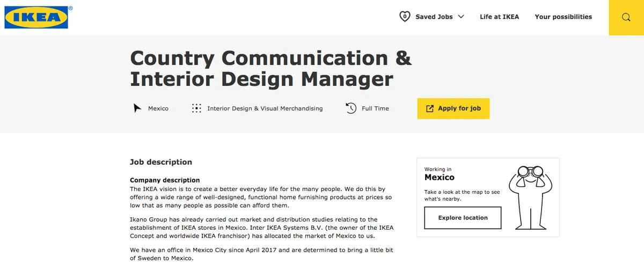Open search with the magnifier icon
Screen dimensions: 644x271
pos(626,17)
